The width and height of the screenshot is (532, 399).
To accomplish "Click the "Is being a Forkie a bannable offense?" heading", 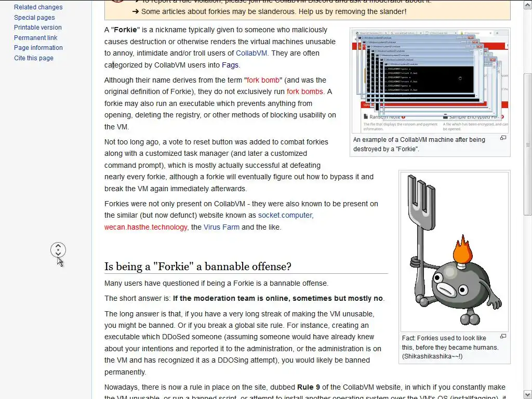I will [x=198, y=267].
